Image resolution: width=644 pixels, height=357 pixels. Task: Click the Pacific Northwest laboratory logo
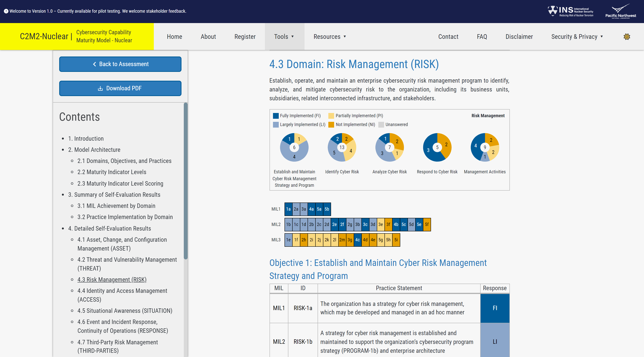[621, 11]
